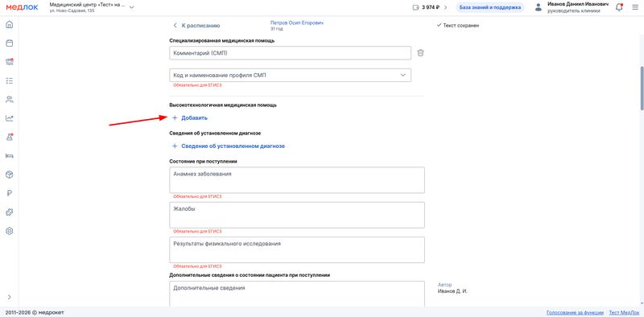Focus the Анамнез заболевания text area
This screenshot has height=317, width=644.
[297, 180]
